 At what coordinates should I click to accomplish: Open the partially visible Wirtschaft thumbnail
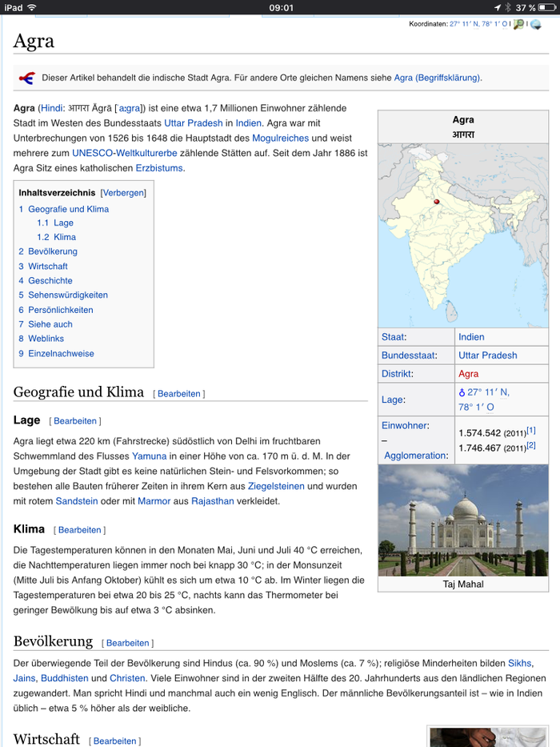pos(488,737)
